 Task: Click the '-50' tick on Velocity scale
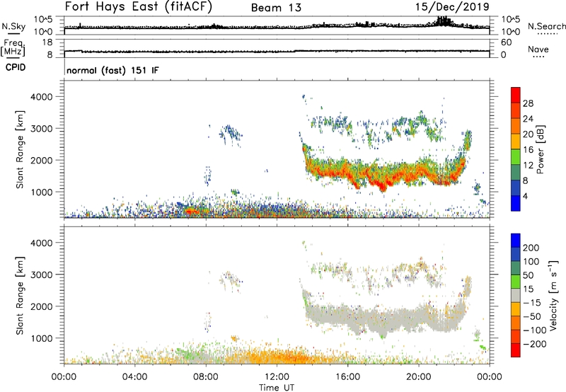(x=532, y=316)
